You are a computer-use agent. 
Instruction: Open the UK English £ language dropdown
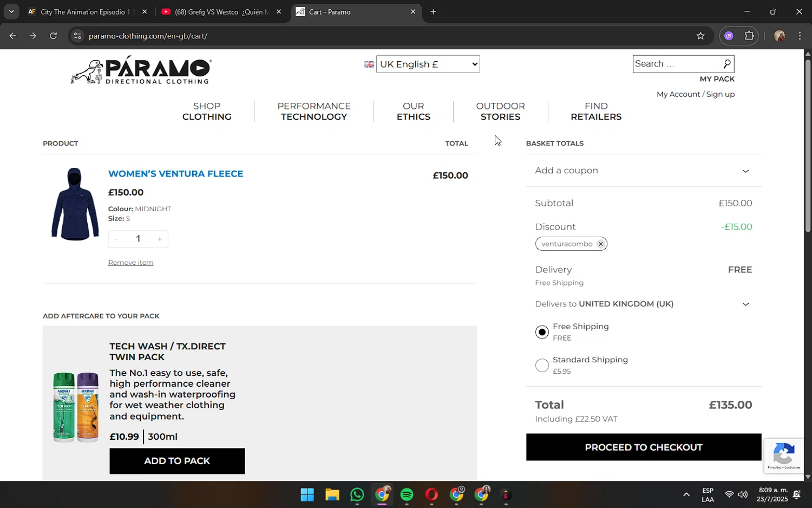[x=428, y=64]
